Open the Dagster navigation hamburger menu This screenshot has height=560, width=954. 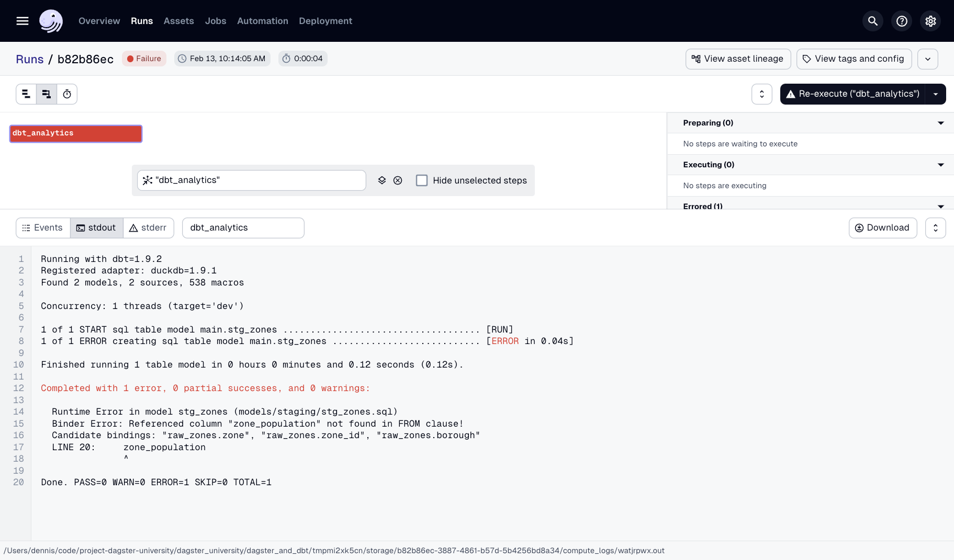pyautogui.click(x=23, y=21)
